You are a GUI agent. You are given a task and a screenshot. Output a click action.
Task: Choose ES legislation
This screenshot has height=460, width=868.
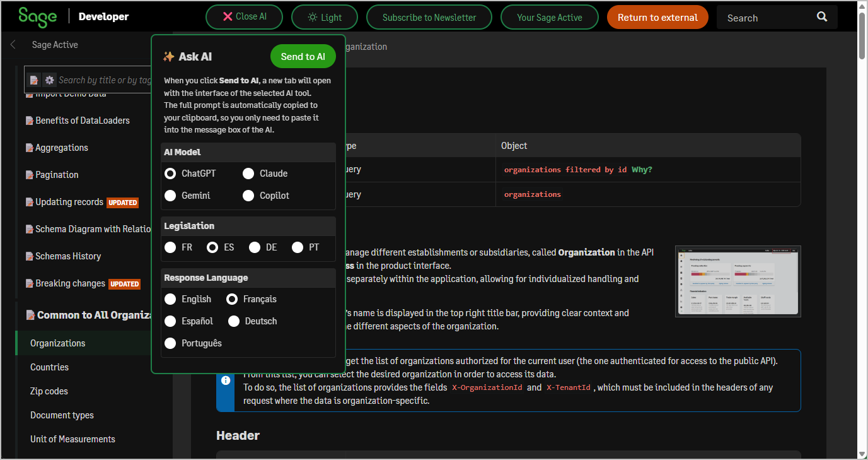pos(212,247)
